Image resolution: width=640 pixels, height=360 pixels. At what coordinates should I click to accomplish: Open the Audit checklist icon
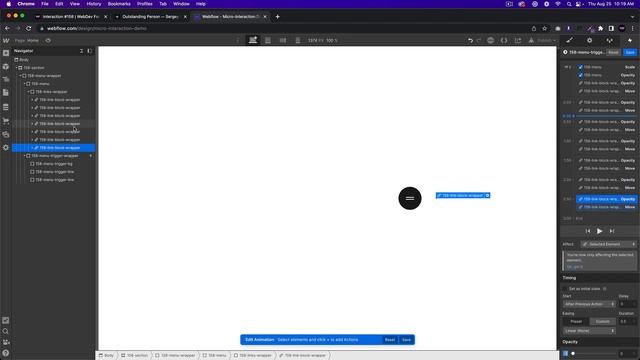coord(6,320)
